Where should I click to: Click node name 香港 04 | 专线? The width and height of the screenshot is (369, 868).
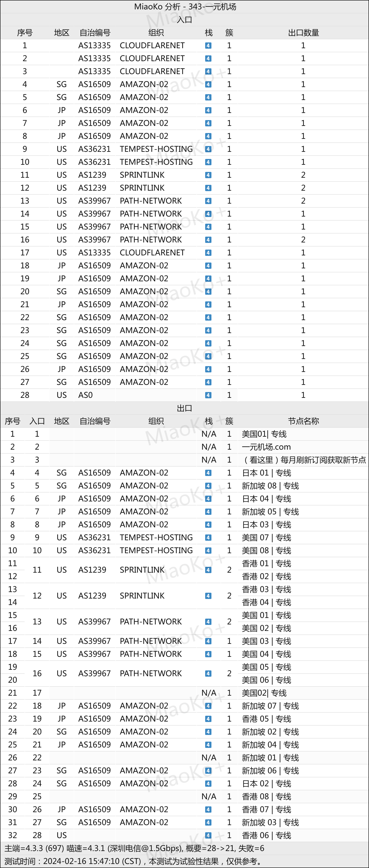click(266, 602)
